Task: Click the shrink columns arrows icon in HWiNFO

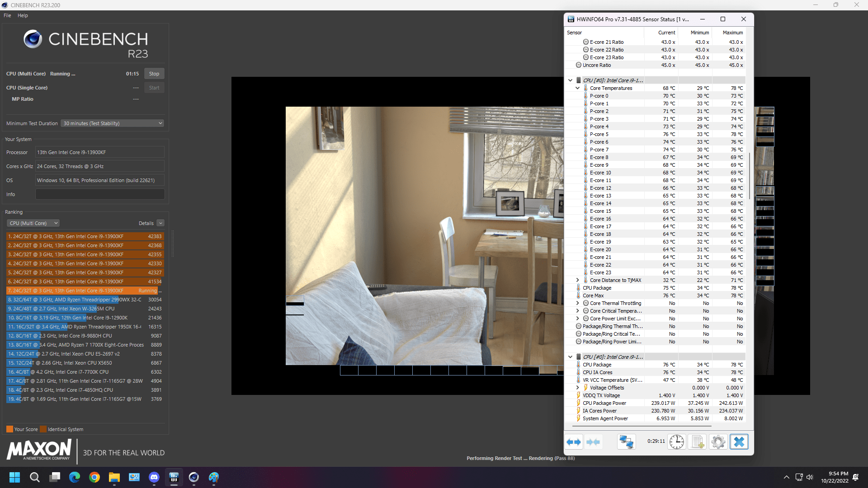Action: [x=593, y=442]
